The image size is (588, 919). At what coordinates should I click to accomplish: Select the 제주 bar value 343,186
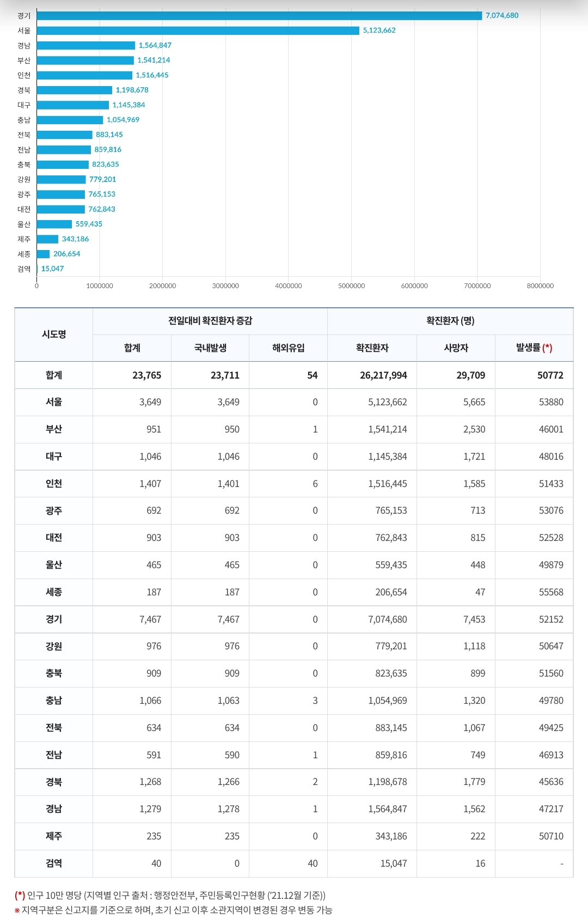point(75,239)
